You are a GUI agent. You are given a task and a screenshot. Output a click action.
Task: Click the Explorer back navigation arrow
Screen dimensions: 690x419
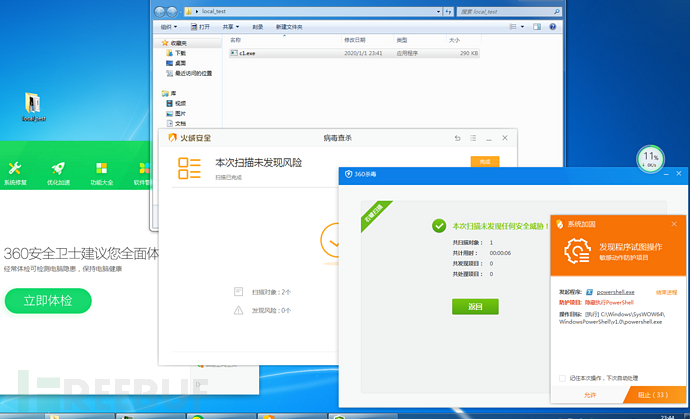(x=160, y=11)
